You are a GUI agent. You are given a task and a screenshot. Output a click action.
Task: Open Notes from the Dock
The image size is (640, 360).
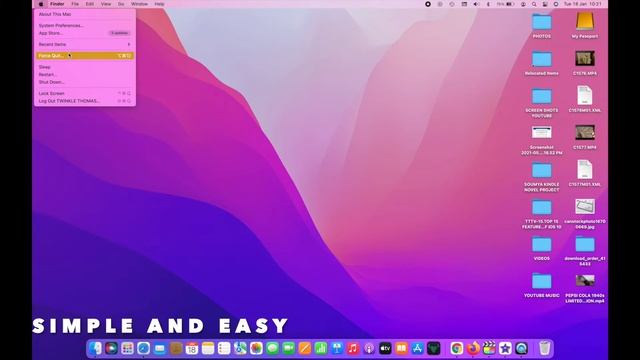[x=208, y=348]
